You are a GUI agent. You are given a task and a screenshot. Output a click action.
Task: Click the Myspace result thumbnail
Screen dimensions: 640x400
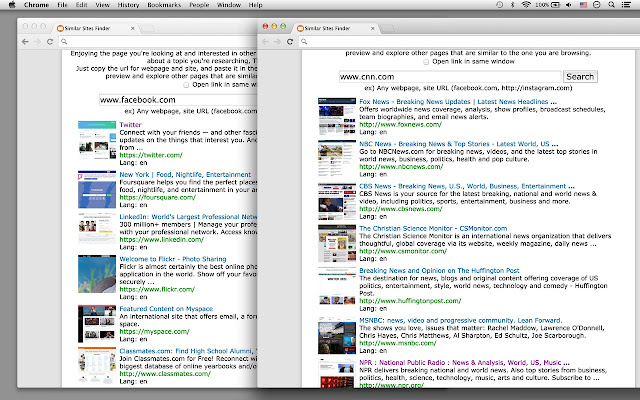pos(97,324)
